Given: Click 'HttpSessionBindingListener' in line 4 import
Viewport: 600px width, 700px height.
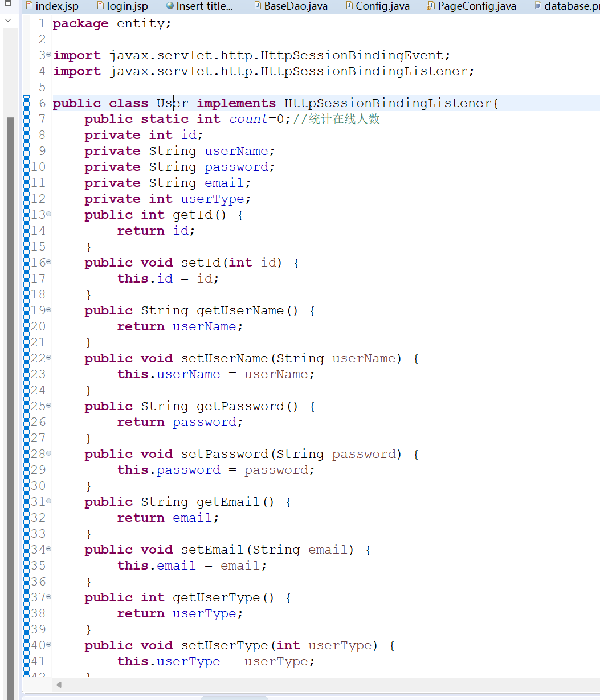Looking at the screenshot, I should coord(365,71).
